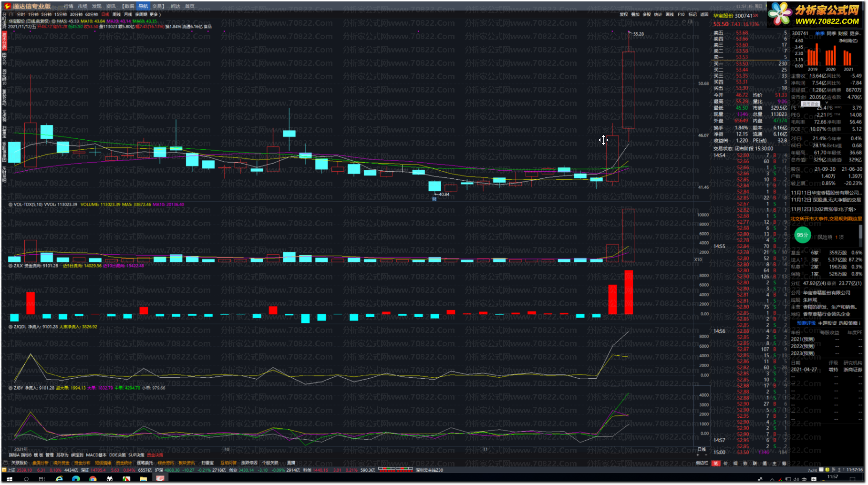
Task: Click the 统计 toolbar button
Action: click(x=658, y=14)
